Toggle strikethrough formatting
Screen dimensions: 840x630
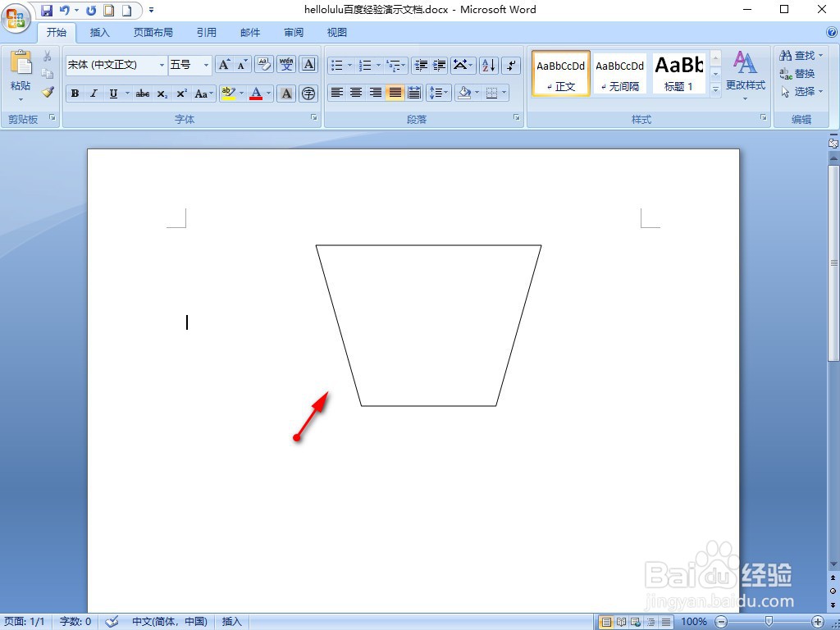point(143,94)
